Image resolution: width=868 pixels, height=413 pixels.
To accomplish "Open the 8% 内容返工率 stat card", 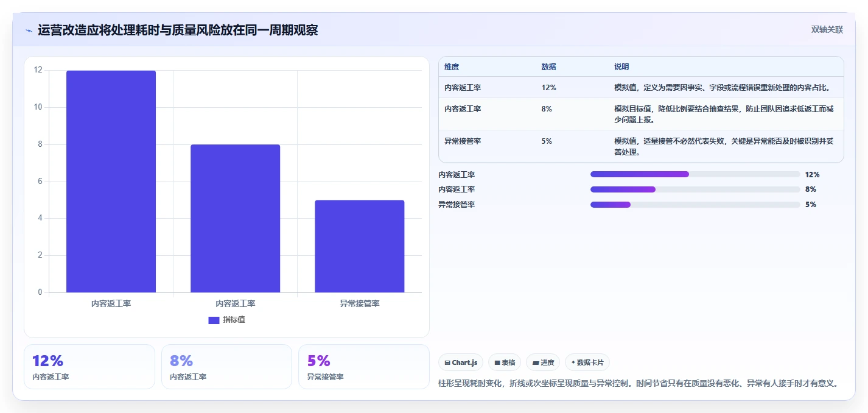I will pos(226,367).
